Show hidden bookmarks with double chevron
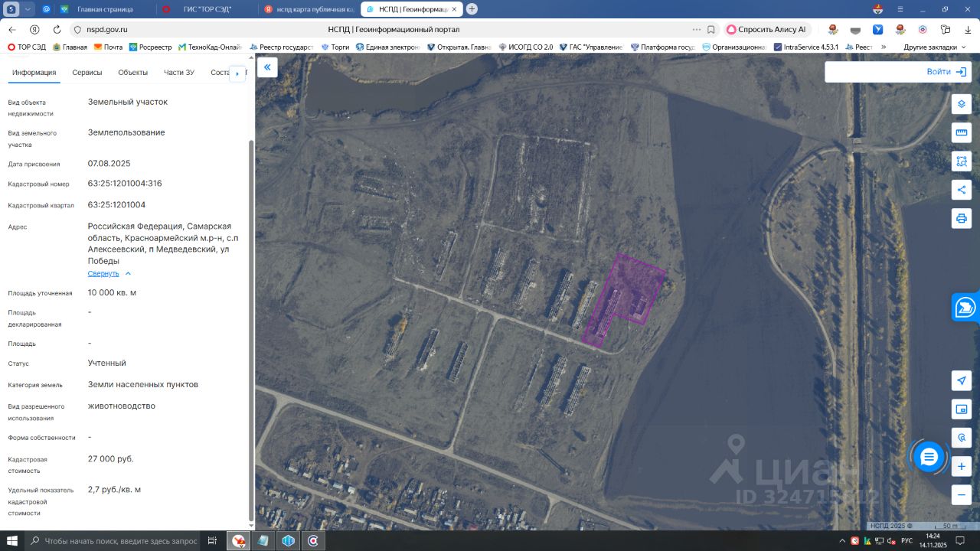The image size is (980, 551). 884,47
